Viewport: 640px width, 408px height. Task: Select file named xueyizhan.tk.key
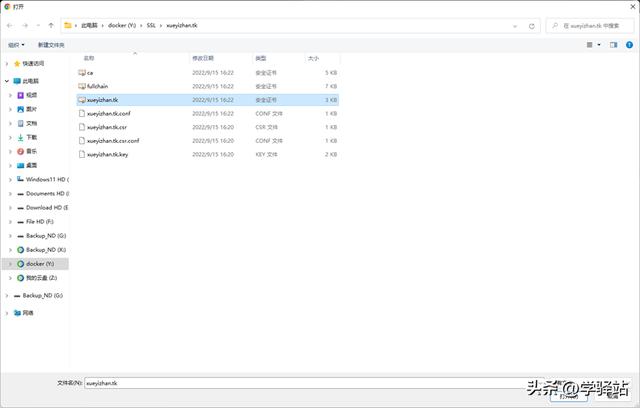(107, 155)
